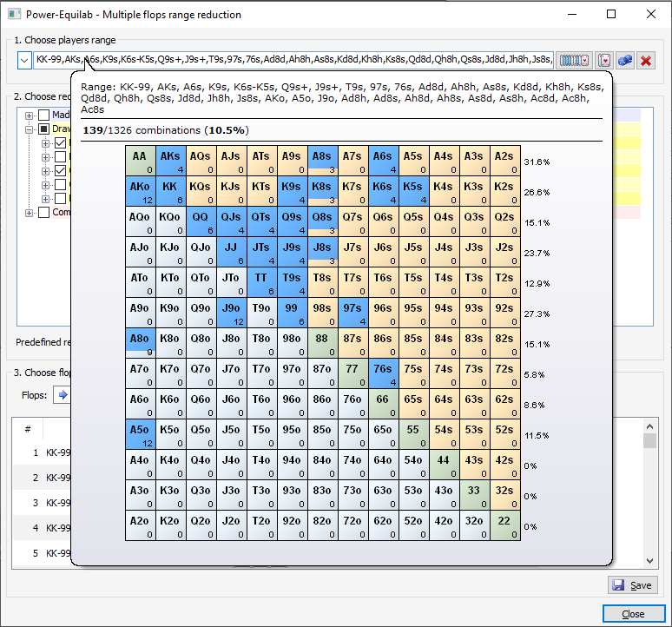The height and width of the screenshot is (627, 672).
Task: Click into the players range text field
Action: (x=293, y=60)
